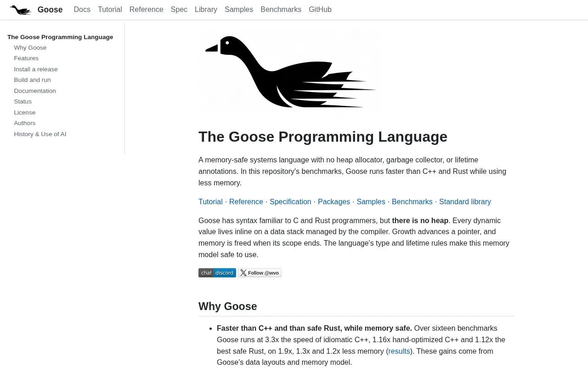The image size is (588, 368).
Task: Follow the Tutorial link in the body
Action: (x=210, y=201)
